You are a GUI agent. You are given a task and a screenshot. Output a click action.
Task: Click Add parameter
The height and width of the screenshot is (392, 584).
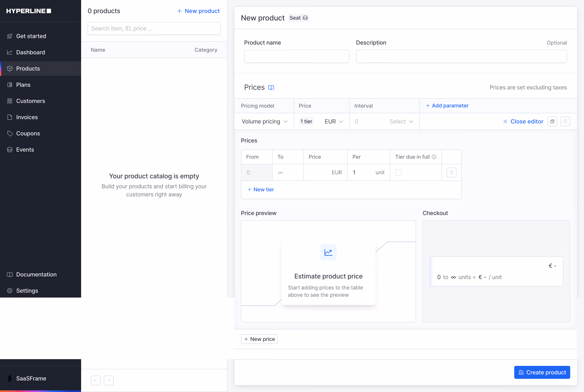pyautogui.click(x=447, y=106)
